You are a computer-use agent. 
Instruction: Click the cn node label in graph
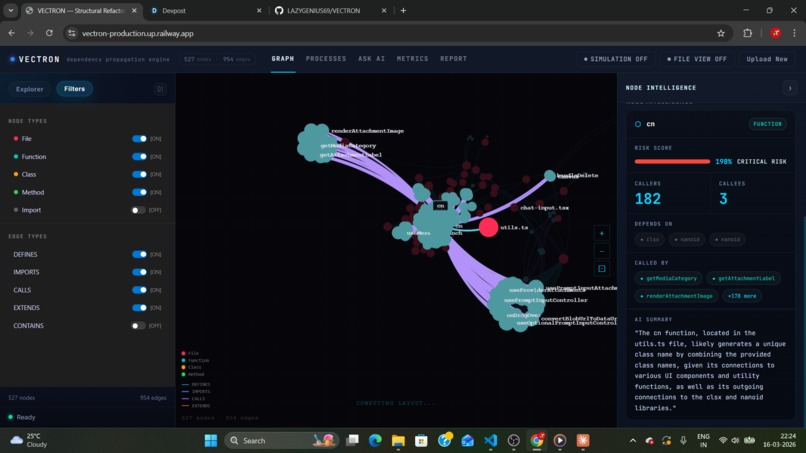coord(440,206)
